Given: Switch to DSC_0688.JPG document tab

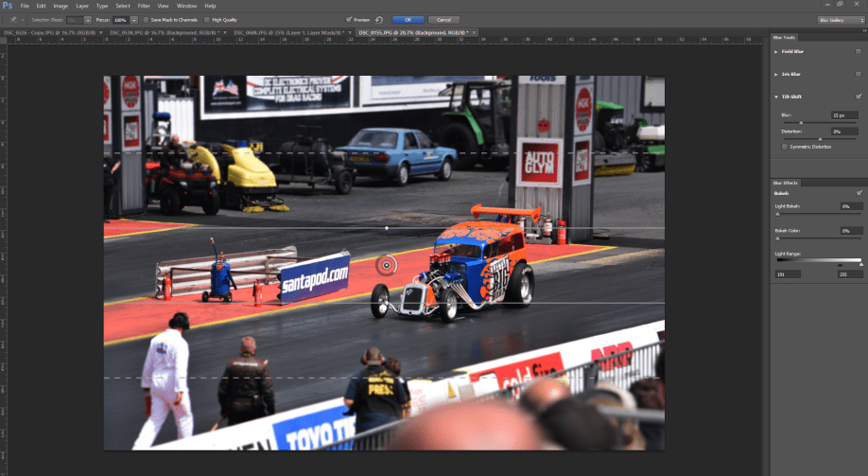Looking at the screenshot, I should [x=287, y=33].
